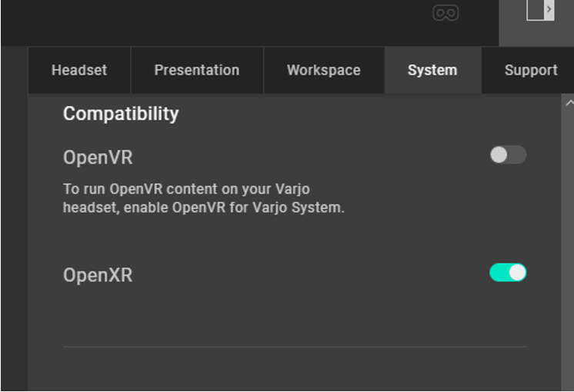574x392 pixels.
Task: Click the sidebar panel collapse chevron
Action: coord(549,9)
